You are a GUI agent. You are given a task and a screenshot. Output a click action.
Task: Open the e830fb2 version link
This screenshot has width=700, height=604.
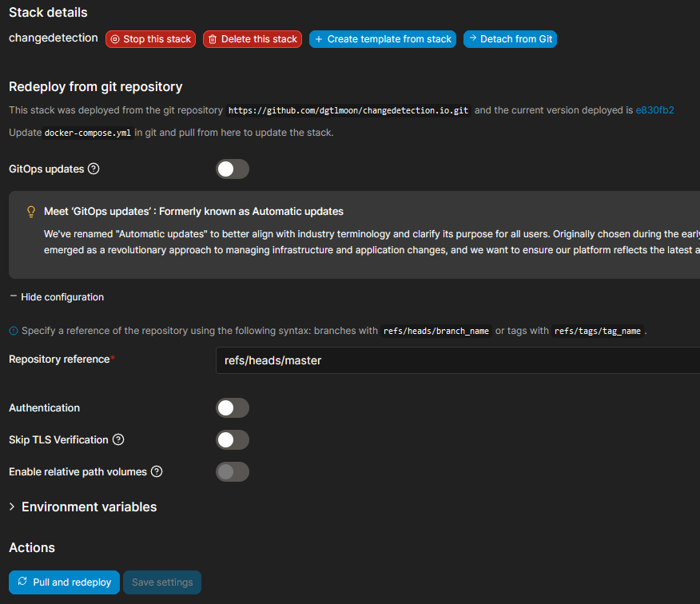tap(655, 109)
